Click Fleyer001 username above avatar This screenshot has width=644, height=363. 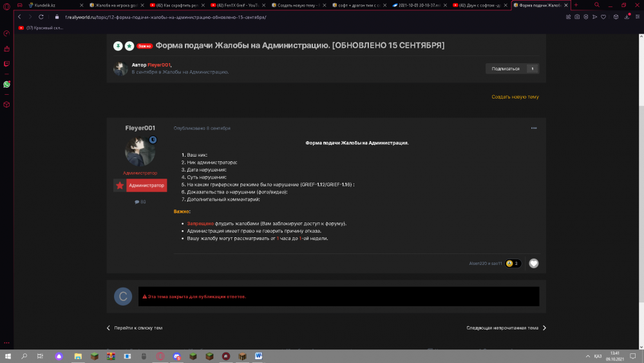(x=140, y=128)
